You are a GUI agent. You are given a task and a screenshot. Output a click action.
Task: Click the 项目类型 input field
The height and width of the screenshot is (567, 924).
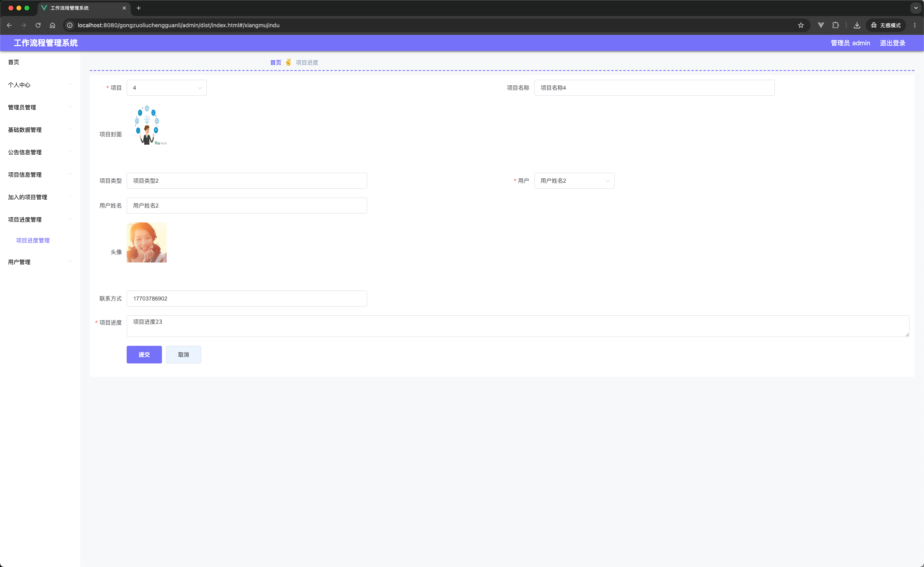(247, 181)
